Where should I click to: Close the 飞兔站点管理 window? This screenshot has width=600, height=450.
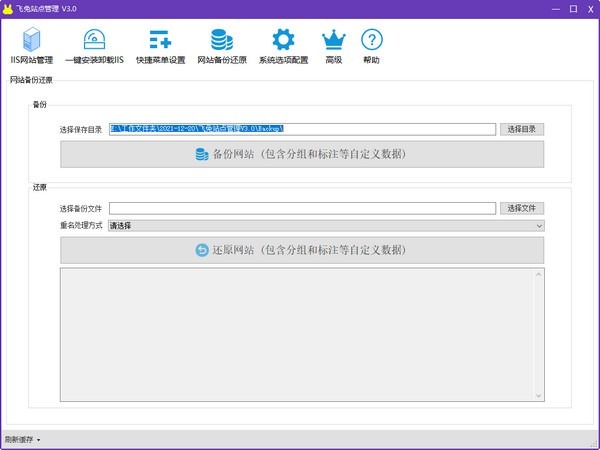[583, 8]
